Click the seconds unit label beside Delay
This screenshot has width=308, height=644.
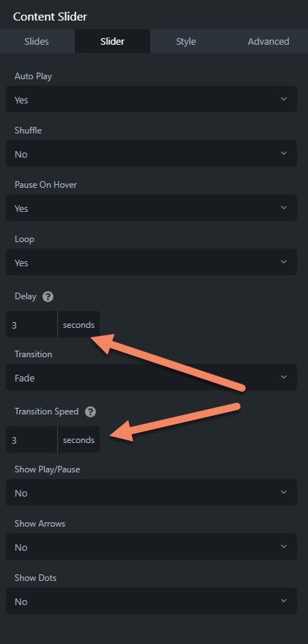[78, 324]
